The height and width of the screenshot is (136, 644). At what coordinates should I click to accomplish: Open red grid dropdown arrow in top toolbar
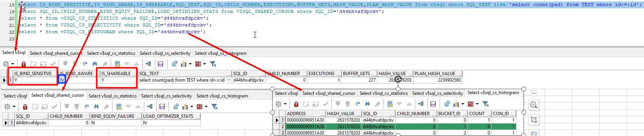click(204, 64)
